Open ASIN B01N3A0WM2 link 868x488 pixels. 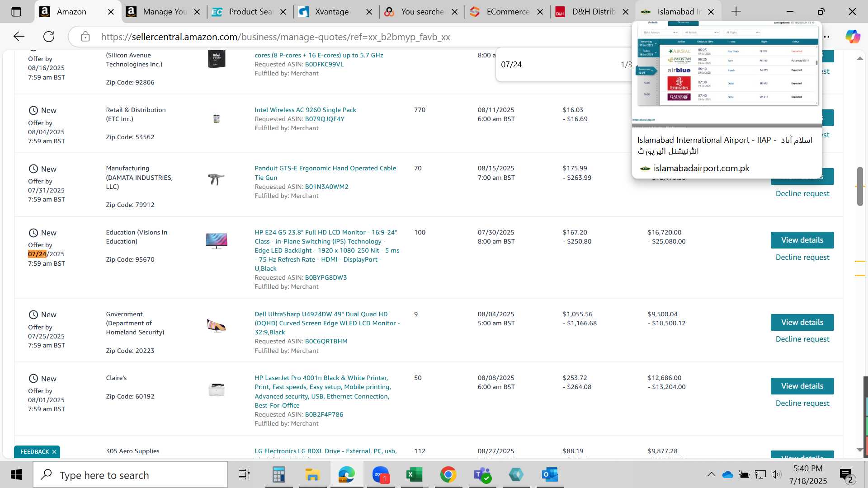click(x=326, y=187)
